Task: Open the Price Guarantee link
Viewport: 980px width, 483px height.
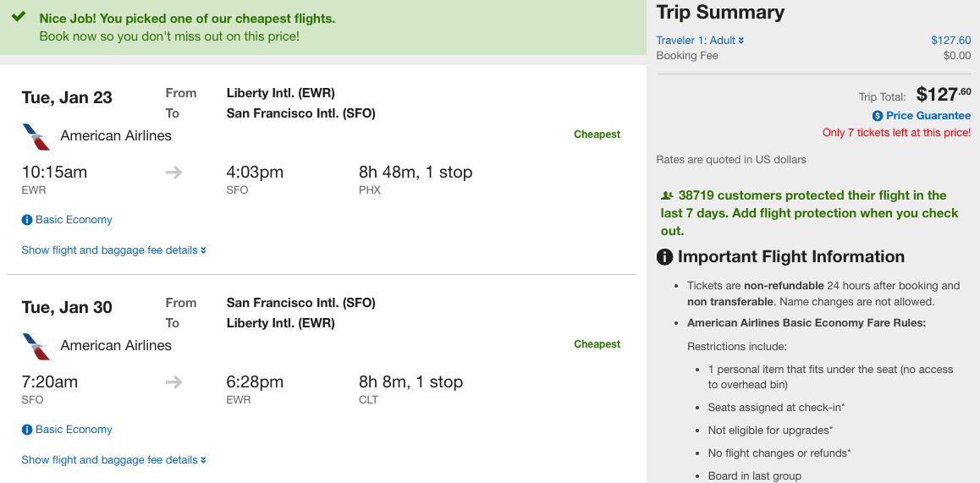Action: [928, 116]
